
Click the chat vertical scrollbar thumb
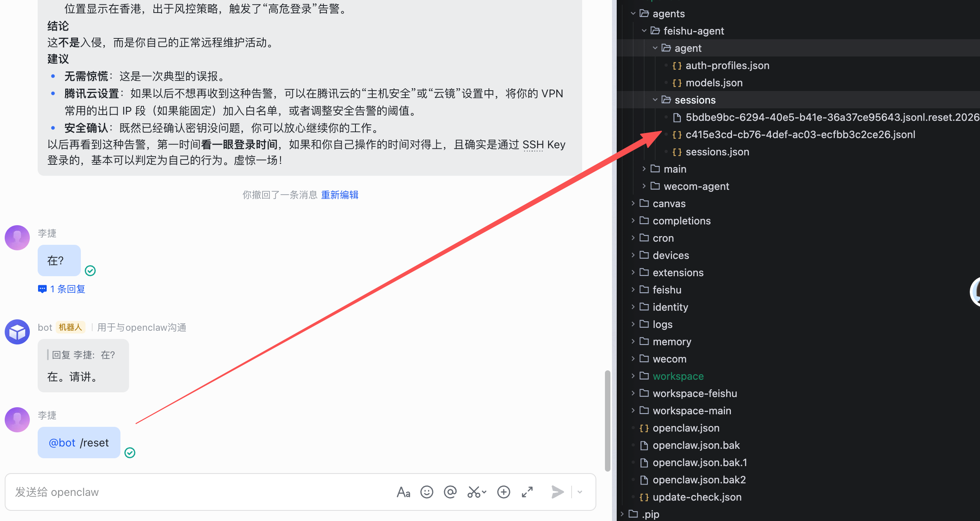(607, 420)
